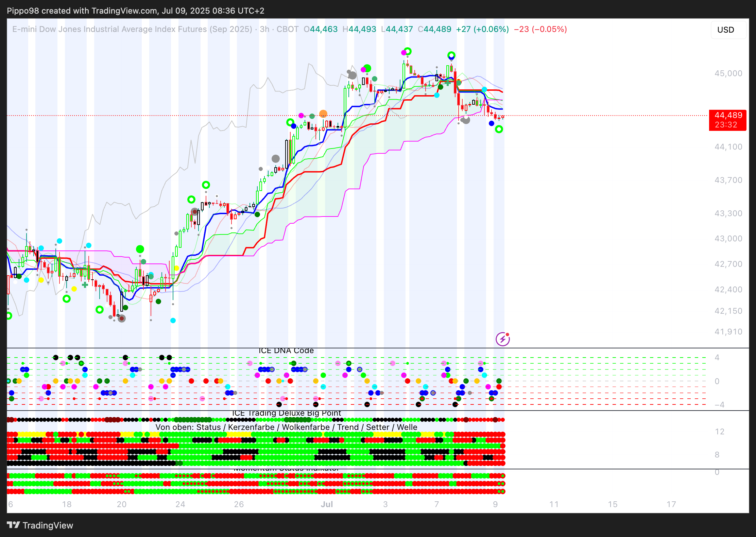Click the orange circle marker on the chart
Screen dimensions: 756x537
point(323,114)
